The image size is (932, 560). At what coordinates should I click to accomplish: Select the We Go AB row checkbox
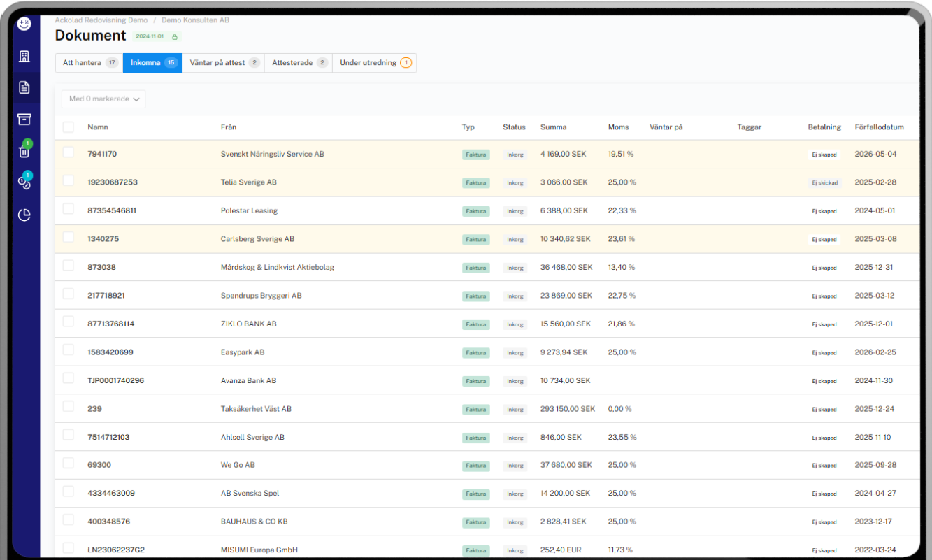point(68,463)
